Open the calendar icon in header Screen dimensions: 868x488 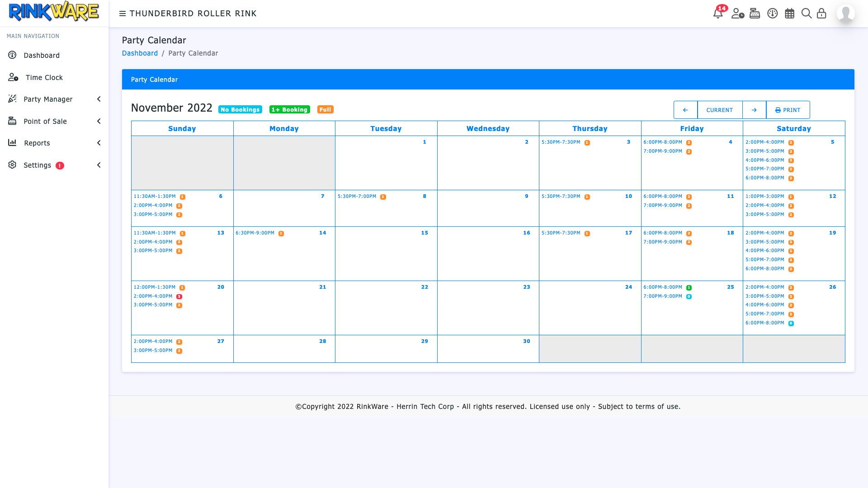pos(790,14)
